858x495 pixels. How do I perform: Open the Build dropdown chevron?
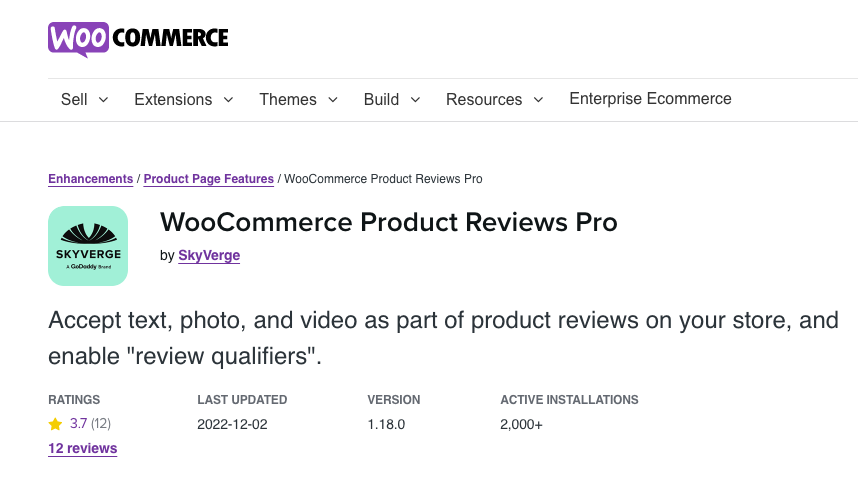(x=415, y=100)
